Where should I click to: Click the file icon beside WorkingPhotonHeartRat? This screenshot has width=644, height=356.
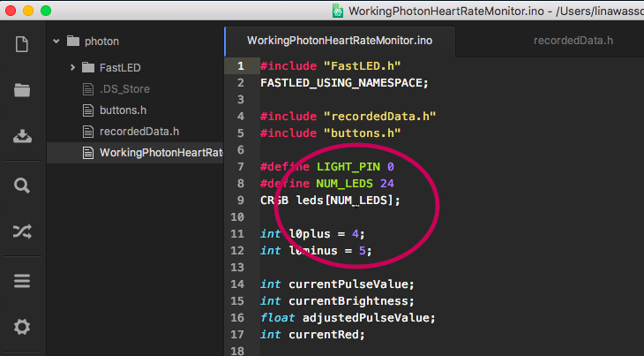coord(88,153)
